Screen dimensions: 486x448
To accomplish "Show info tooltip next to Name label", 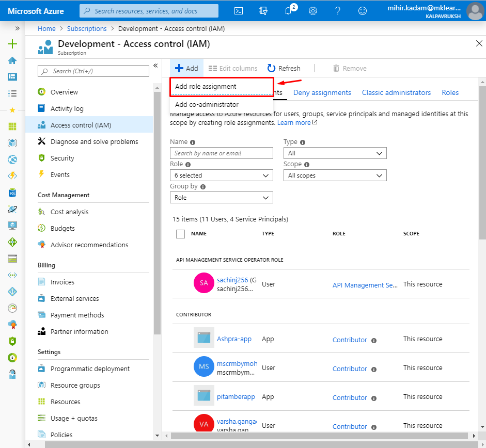I will pos(193,142).
